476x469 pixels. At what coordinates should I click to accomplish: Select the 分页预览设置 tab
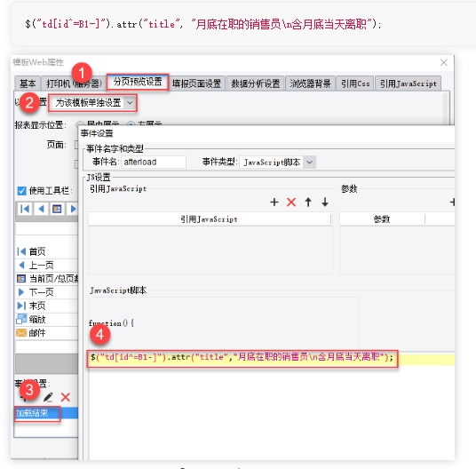[138, 82]
